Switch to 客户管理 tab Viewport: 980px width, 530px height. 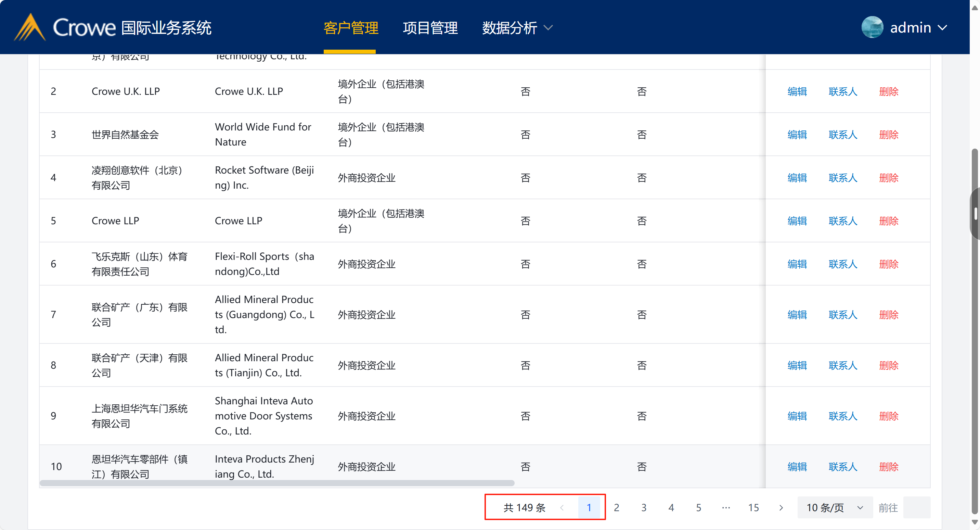[350, 27]
